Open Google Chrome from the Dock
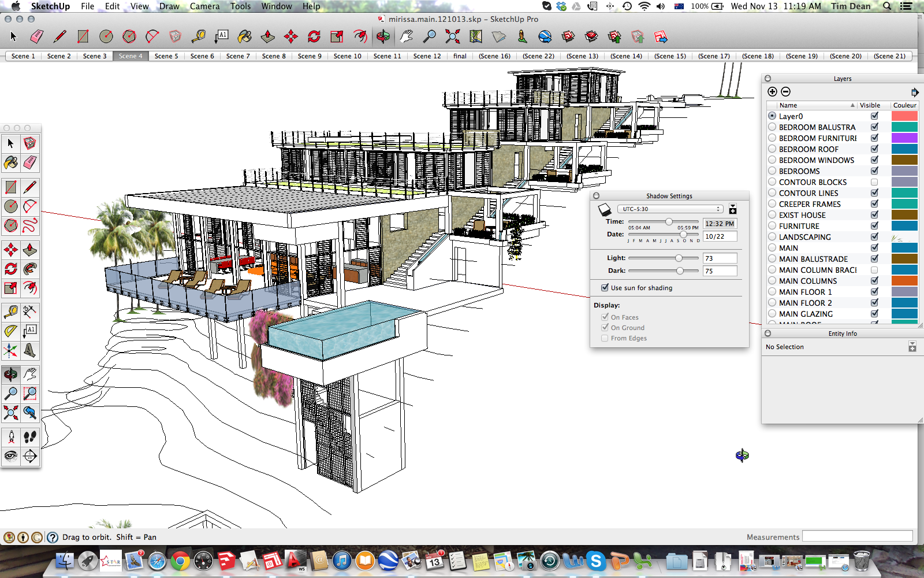 180,561
